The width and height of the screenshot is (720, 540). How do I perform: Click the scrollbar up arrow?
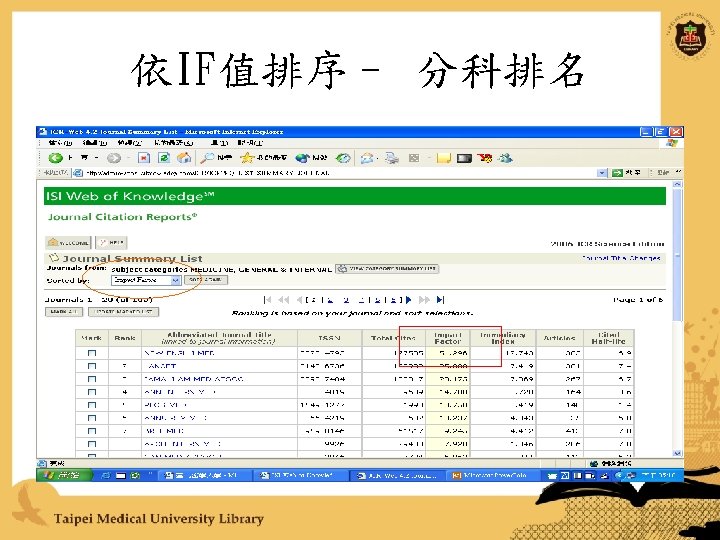(x=677, y=184)
